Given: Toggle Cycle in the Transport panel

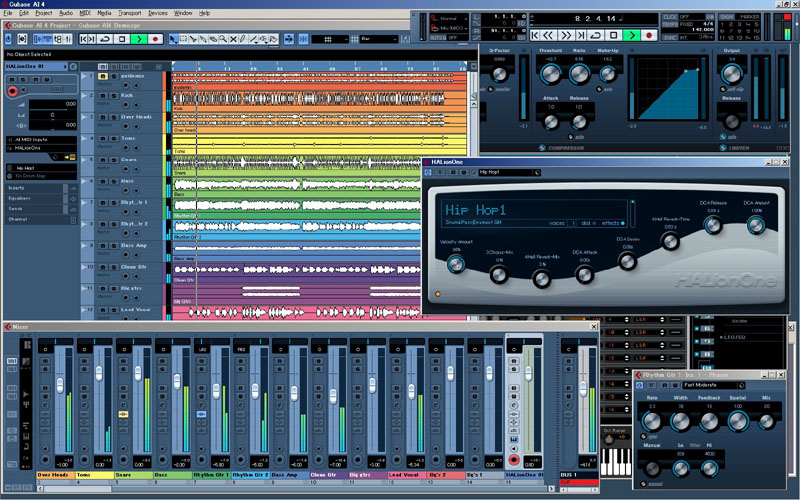Looking at the screenshot, I should coord(596,35).
